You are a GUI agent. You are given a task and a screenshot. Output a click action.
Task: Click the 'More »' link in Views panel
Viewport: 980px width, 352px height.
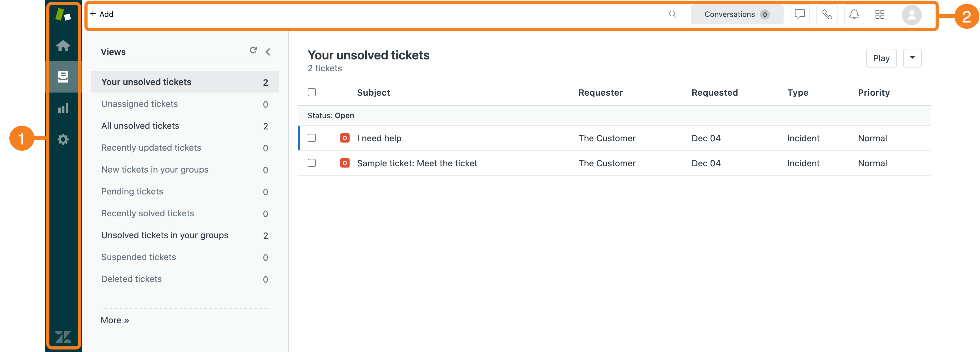pos(115,319)
